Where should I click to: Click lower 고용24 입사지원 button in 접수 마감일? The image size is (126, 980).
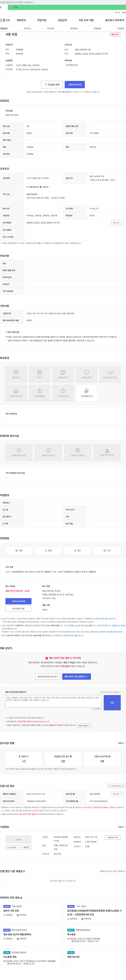pyautogui.click(x=18, y=601)
